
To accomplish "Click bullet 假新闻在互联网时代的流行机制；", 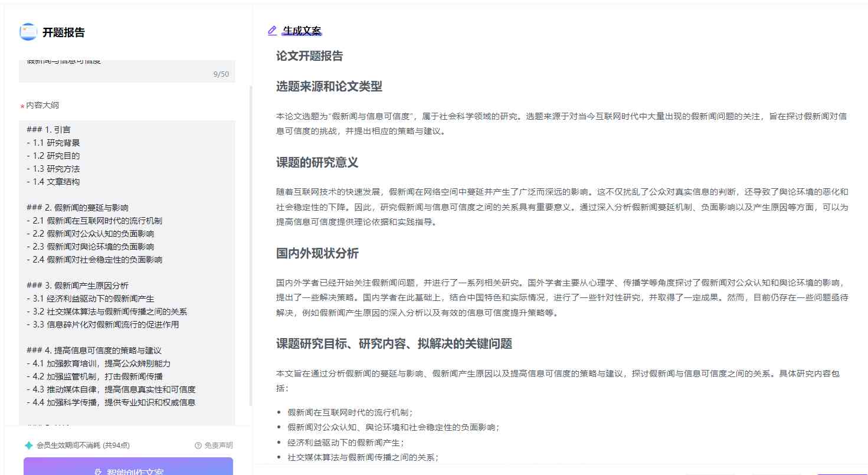I will tap(350, 412).
